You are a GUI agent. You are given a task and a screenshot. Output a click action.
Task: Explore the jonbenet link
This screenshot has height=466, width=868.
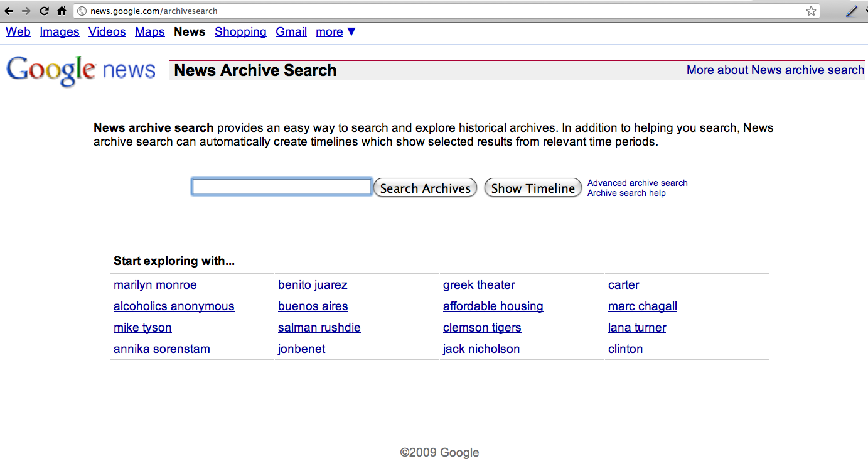click(302, 349)
